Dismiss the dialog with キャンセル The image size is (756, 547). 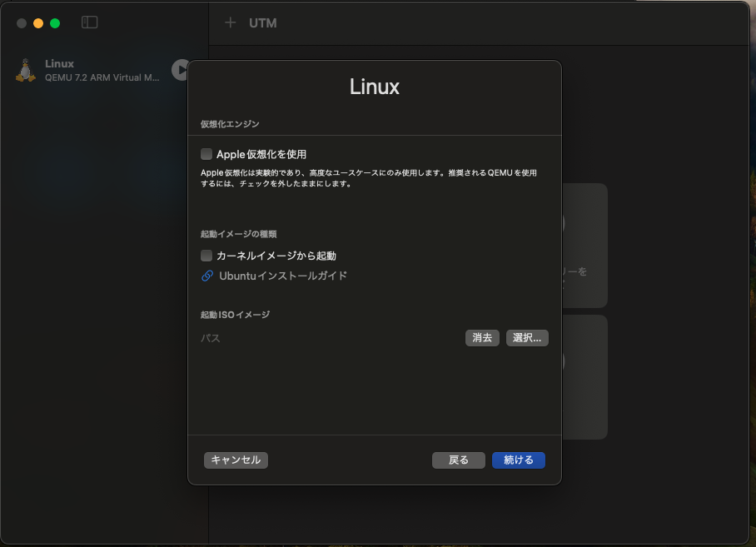pyautogui.click(x=236, y=460)
